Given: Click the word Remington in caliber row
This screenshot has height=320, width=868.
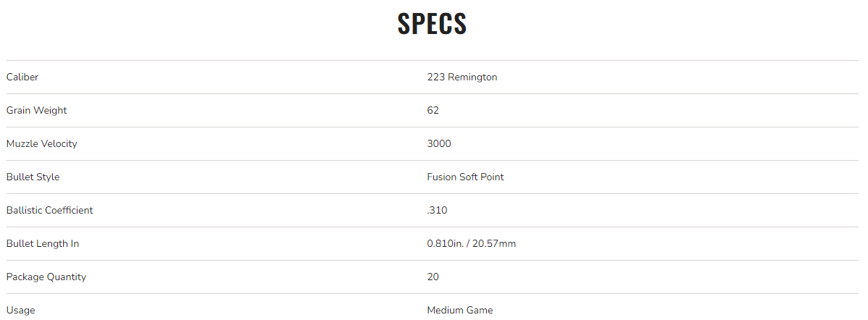Looking at the screenshot, I should 472,77.
